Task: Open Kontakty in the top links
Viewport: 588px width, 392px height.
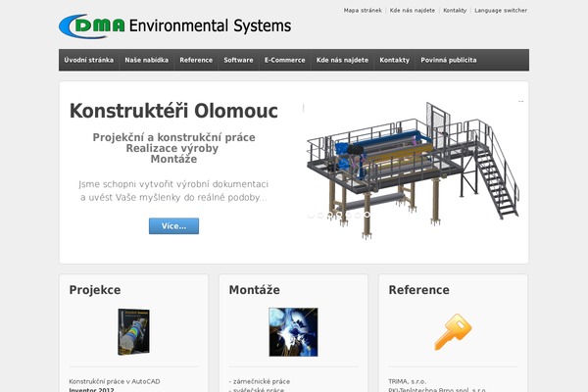Action: click(455, 11)
